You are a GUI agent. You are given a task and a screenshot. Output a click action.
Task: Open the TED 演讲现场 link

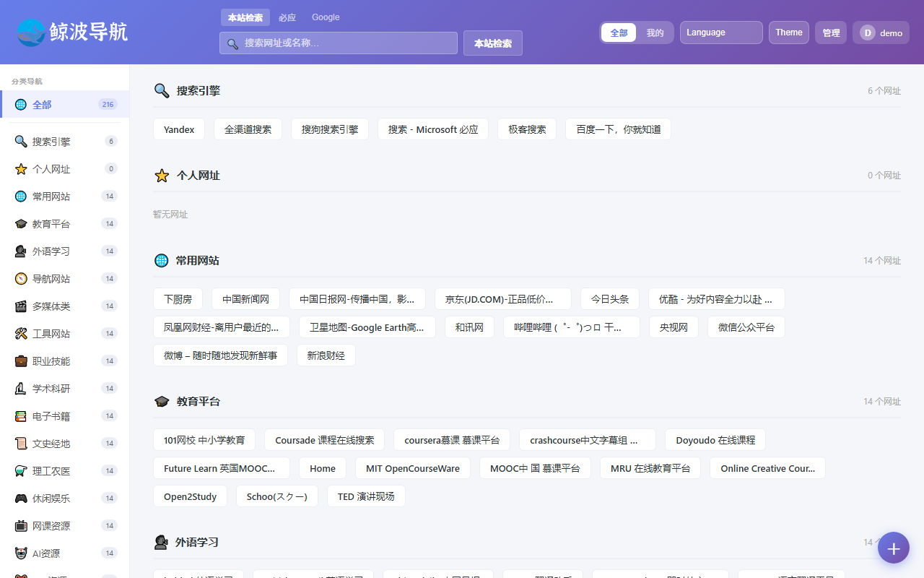pos(366,496)
